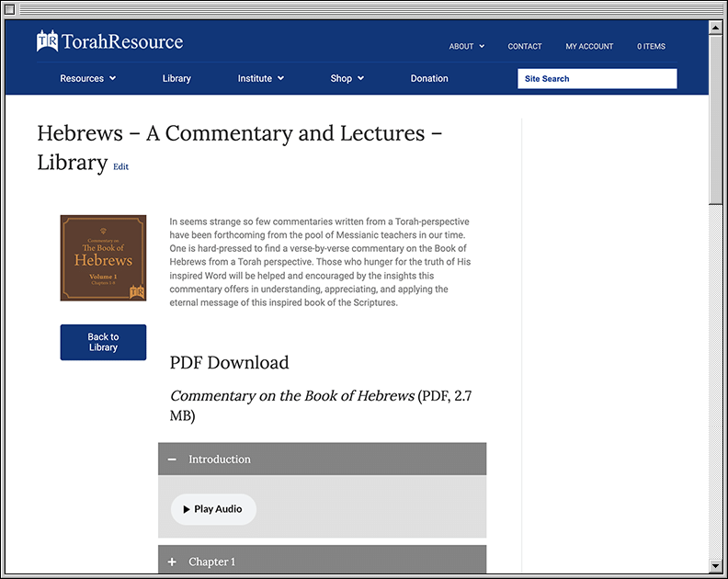Click the Site Search field
This screenshot has height=579, width=728.
tap(597, 79)
